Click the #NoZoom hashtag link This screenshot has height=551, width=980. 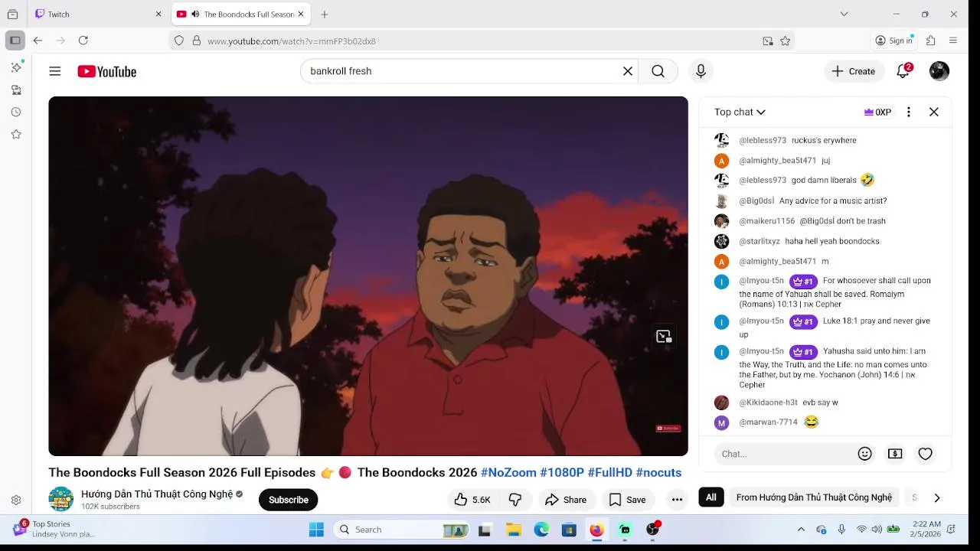[x=508, y=472]
